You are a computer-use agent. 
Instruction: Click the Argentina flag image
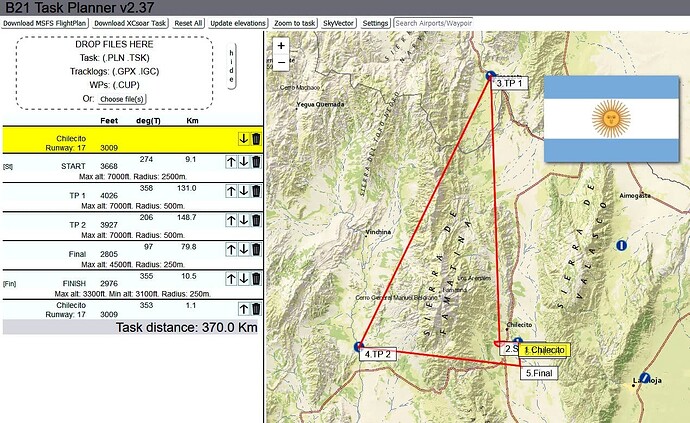611,119
